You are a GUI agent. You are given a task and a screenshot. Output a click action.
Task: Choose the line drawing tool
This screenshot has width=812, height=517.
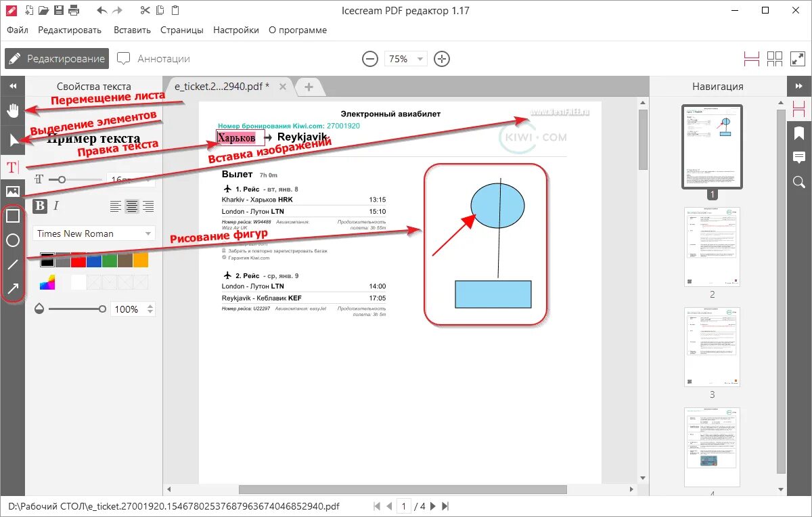12,265
